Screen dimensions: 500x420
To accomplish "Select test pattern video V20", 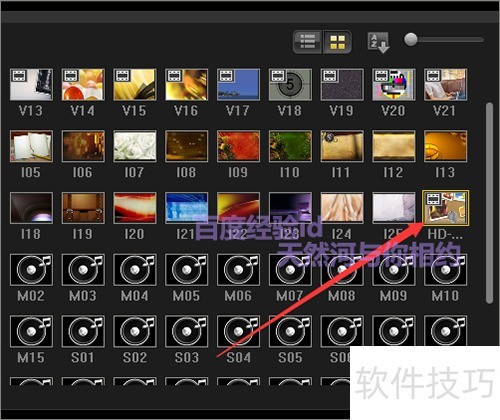I will click(394, 85).
